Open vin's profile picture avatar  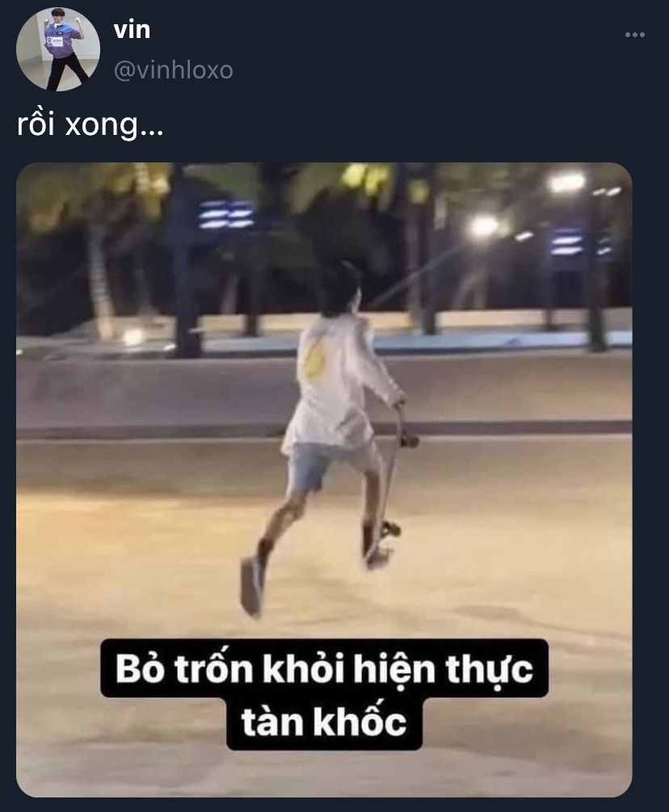click(58, 49)
